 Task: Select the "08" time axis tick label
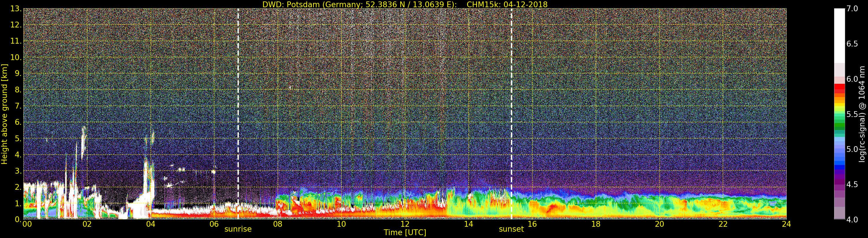[x=278, y=224]
